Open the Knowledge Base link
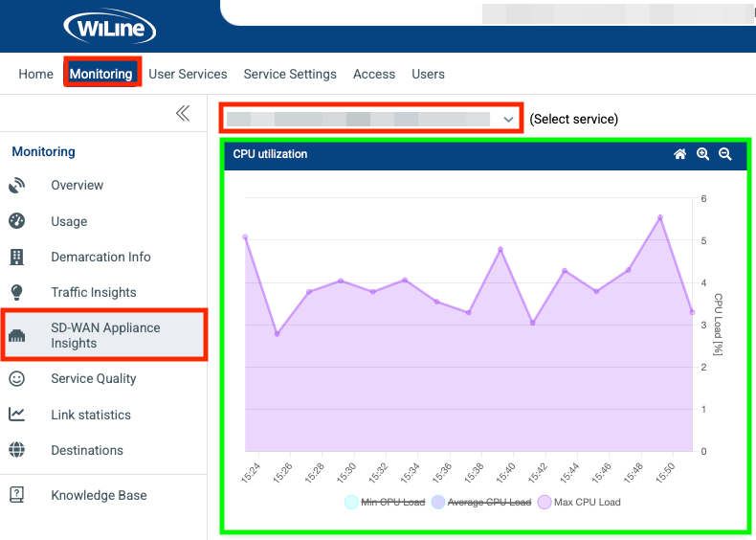The width and height of the screenshot is (756, 540). pyautogui.click(x=99, y=495)
